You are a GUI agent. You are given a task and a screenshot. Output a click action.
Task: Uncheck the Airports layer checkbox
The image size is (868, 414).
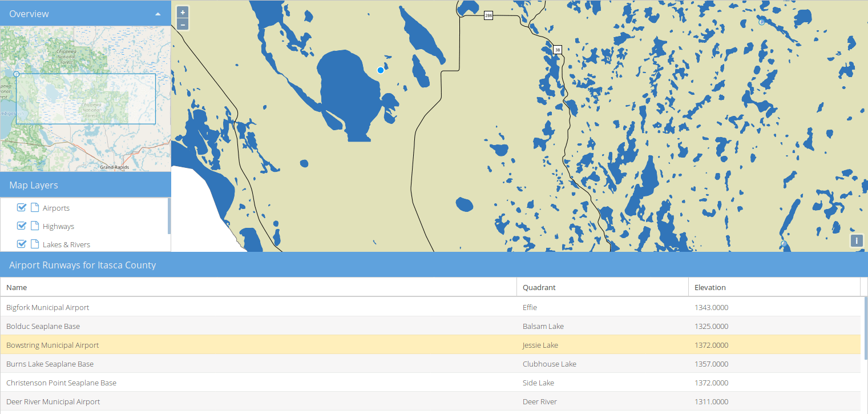click(22, 208)
